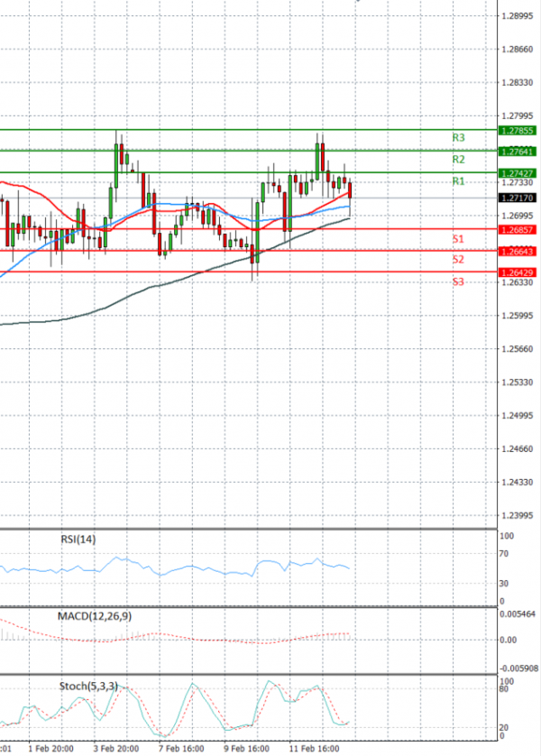
Task: Select the red 1.26857 price tag
Action: point(518,230)
